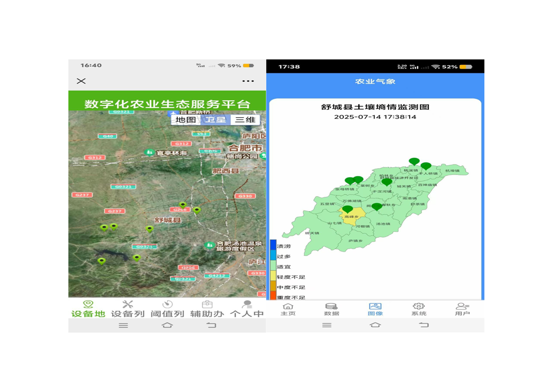The width and height of the screenshot is (555, 392).
Task: Switch map to 地图 view
Action: click(185, 120)
